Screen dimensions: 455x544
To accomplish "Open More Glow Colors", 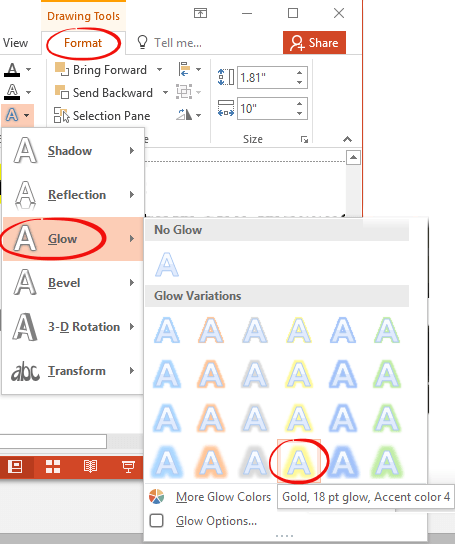I will pyautogui.click(x=223, y=497).
